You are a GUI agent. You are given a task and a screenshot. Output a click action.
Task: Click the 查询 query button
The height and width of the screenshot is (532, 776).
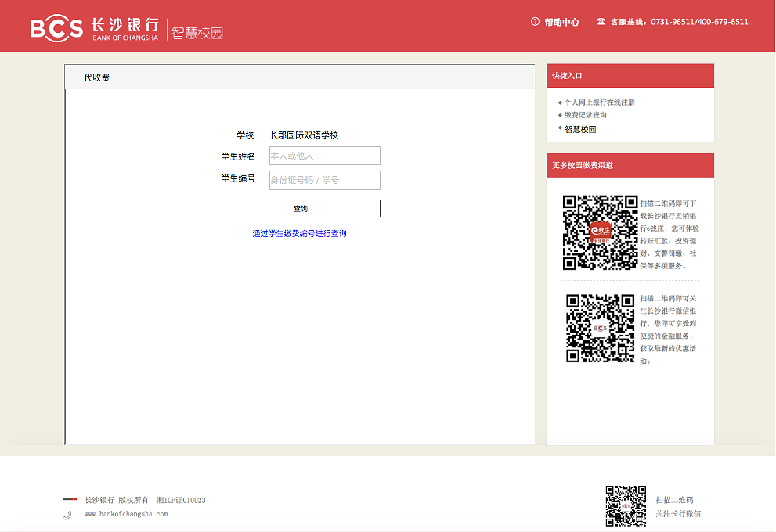(300, 208)
